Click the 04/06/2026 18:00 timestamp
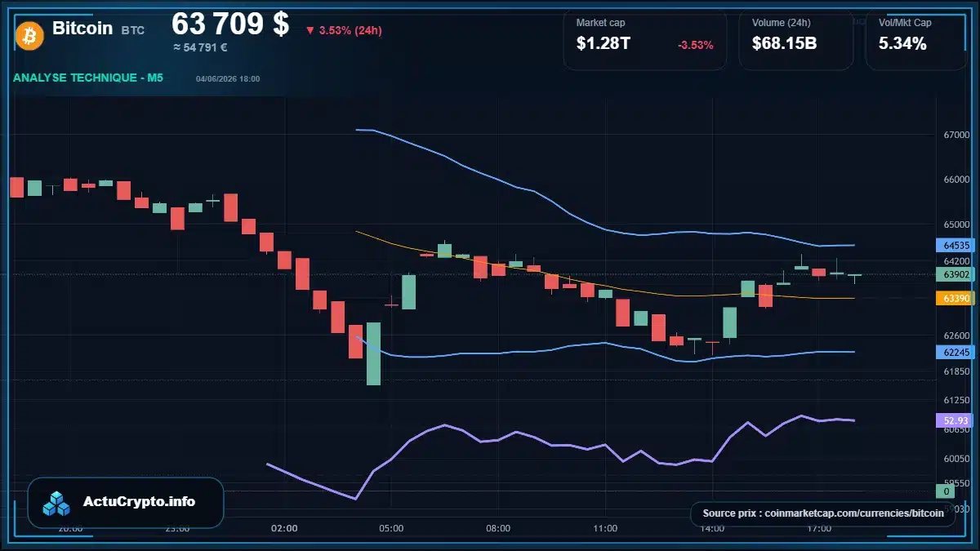980x551 pixels. pyautogui.click(x=228, y=78)
